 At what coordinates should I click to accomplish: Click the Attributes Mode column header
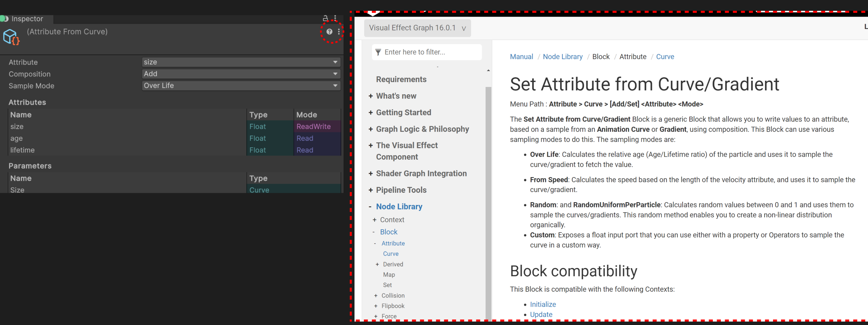coord(317,115)
